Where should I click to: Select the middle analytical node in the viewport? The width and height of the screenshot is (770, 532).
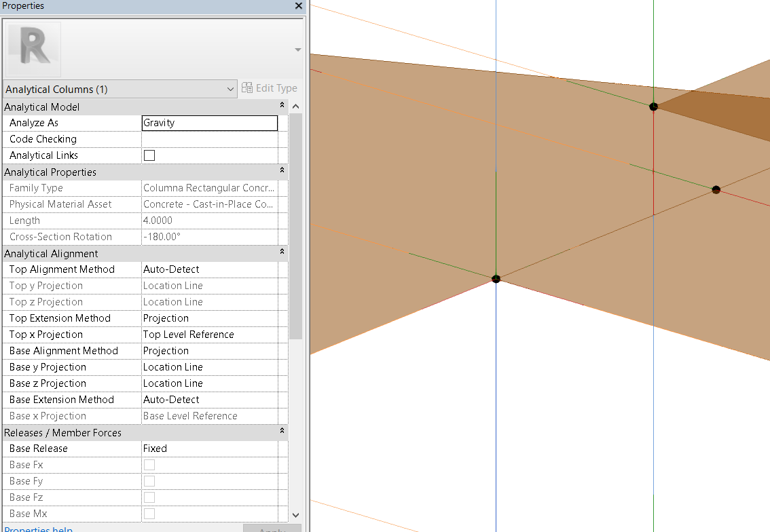(716, 190)
